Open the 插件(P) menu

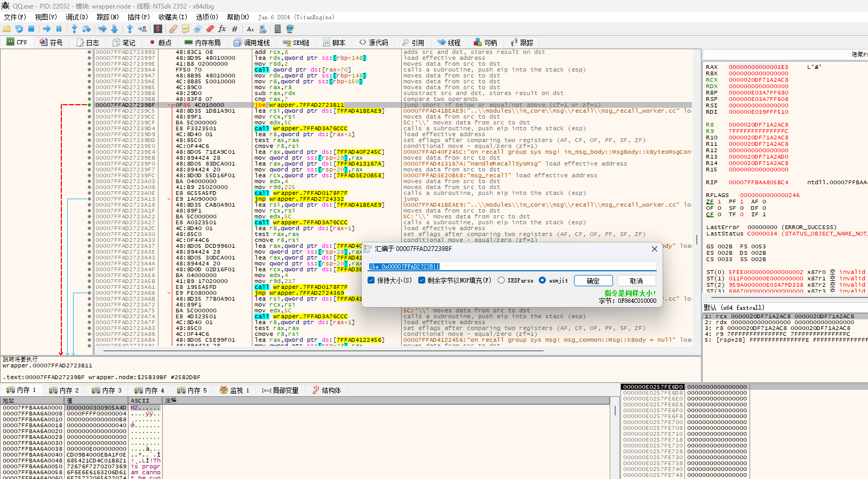point(139,17)
